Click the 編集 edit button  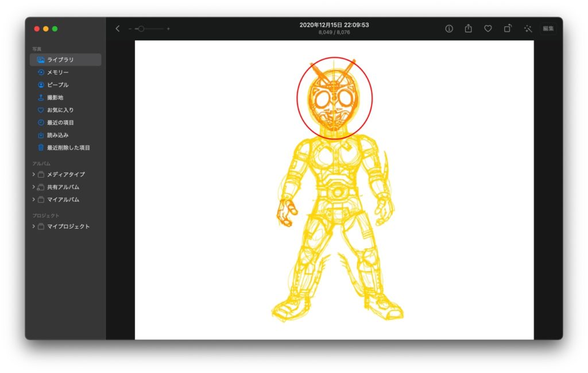click(x=548, y=29)
